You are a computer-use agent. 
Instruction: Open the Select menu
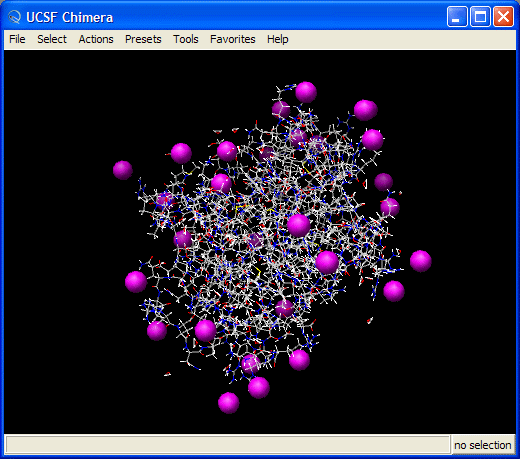click(52, 39)
